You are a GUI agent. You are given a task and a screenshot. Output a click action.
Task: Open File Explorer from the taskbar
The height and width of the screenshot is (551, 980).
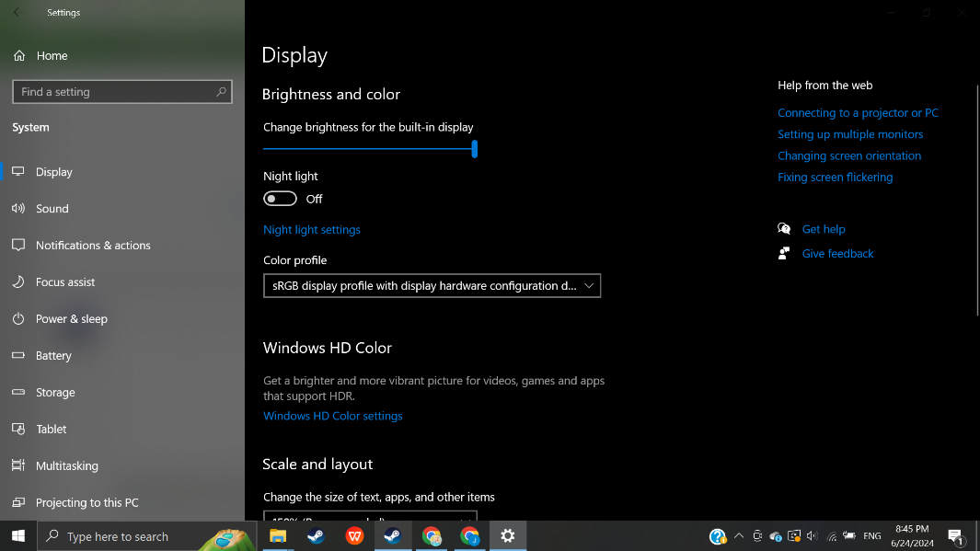click(278, 536)
